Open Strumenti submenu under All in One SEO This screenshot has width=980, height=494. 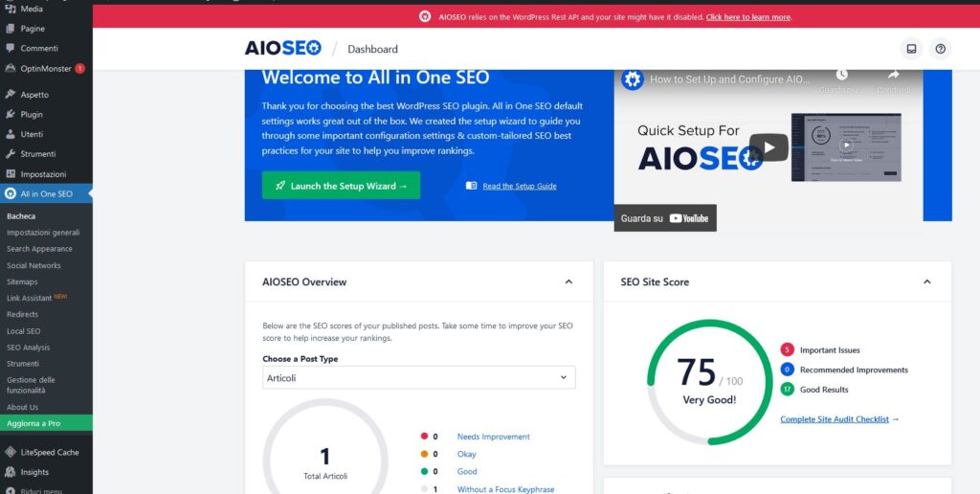[23, 364]
